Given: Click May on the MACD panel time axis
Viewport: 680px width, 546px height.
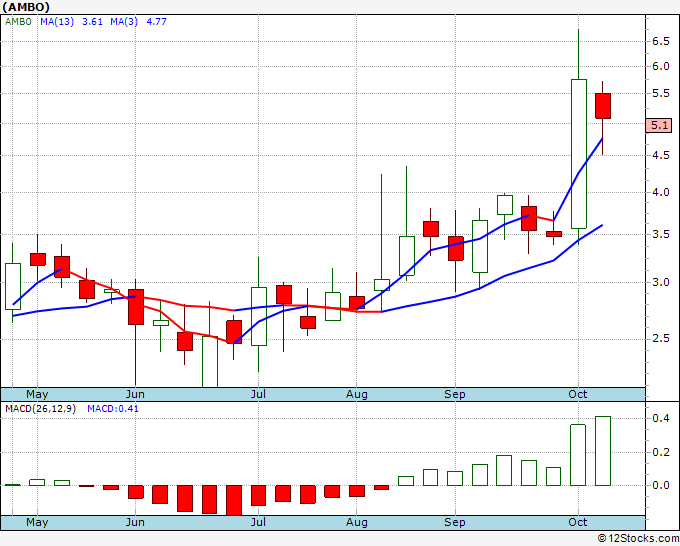Looking at the screenshot, I should (37, 522).
